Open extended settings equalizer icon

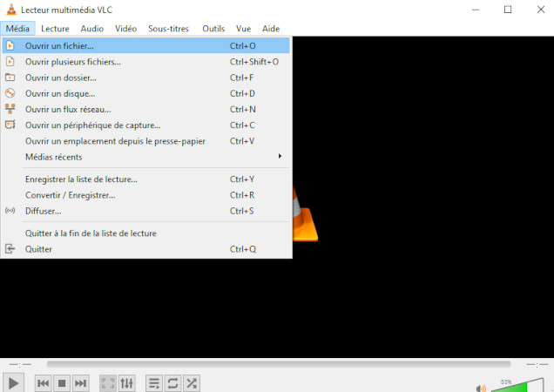point(126,383)
